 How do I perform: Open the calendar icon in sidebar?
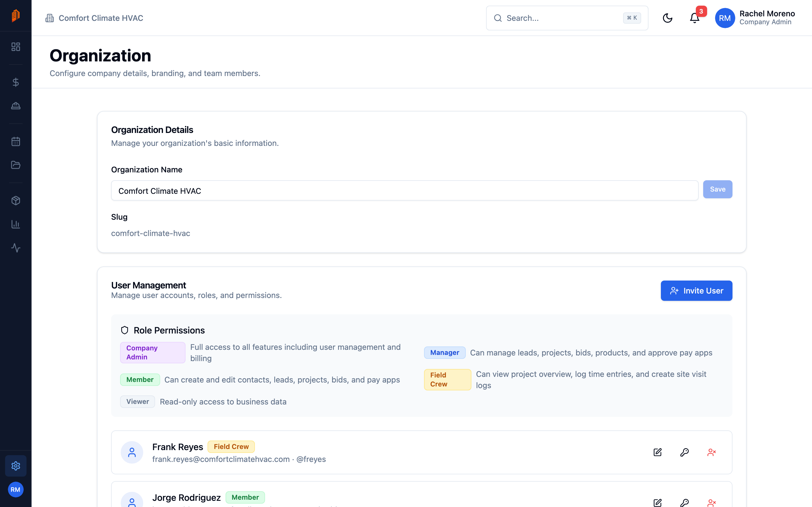pyautogui.click(x=16, y=141)
